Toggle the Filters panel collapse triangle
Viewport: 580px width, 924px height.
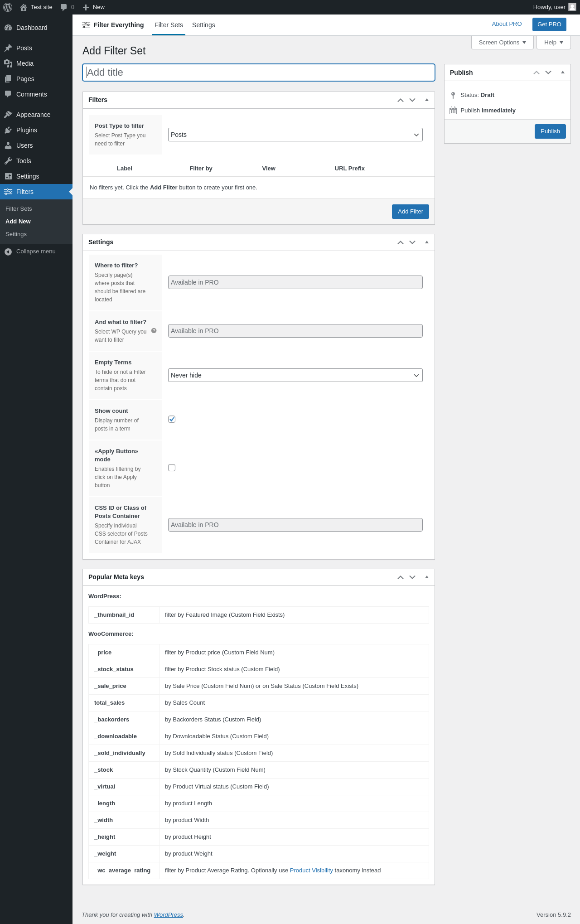tap(427, 100)
